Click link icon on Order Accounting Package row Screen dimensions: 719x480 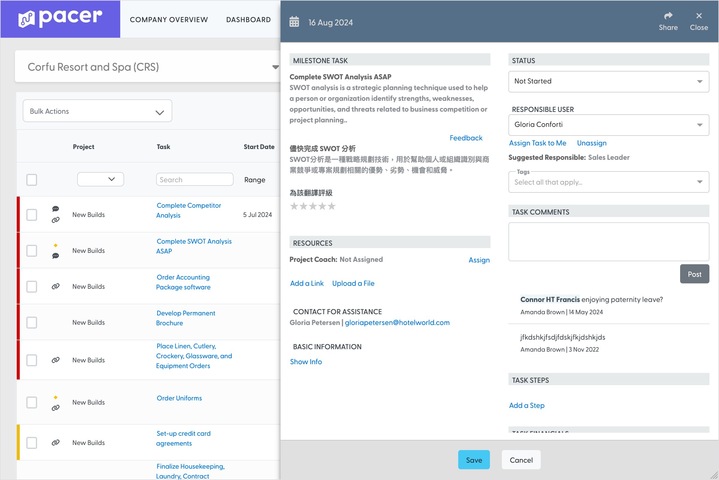click(x=55, y=286)
